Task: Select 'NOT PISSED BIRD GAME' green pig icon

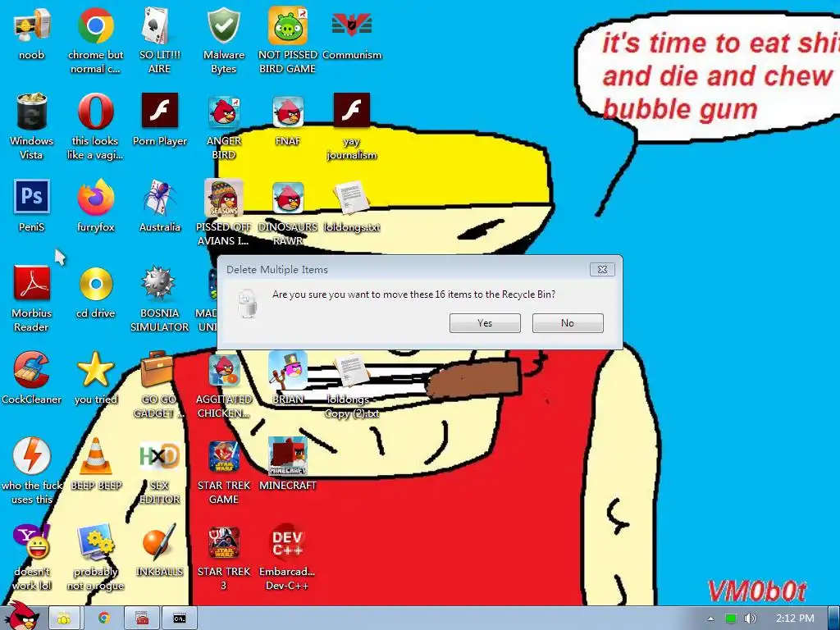Action: (288, 25)
